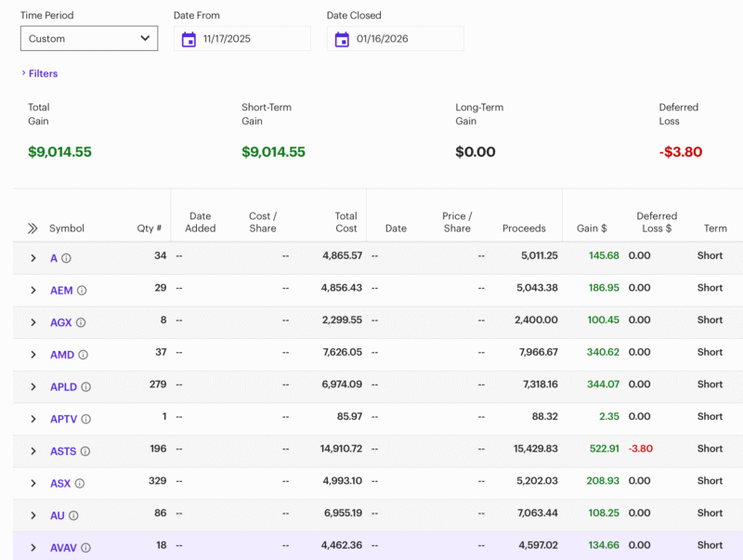Expand the AU row chevron
This screenshot has height=560, width=743.
33,515
